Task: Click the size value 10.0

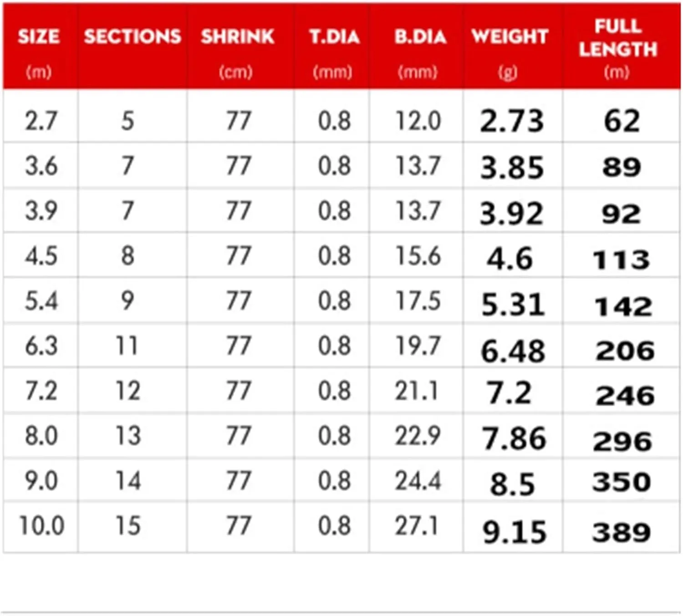Action: [x=41, y=525]
